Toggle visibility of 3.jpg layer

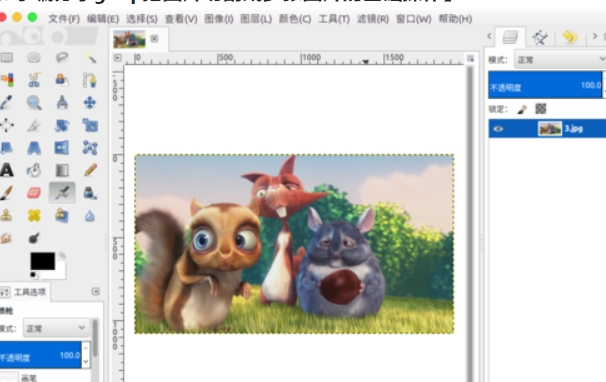click(498, 129)
